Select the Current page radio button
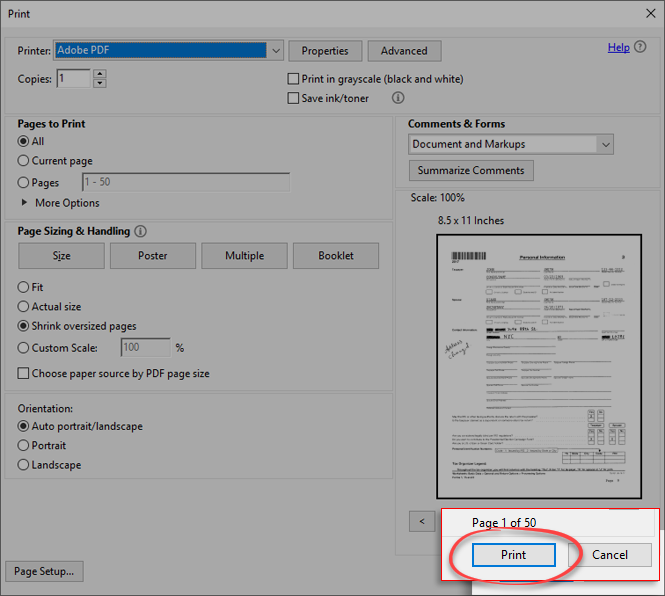665x596 pixels. [x=24, y=161]
